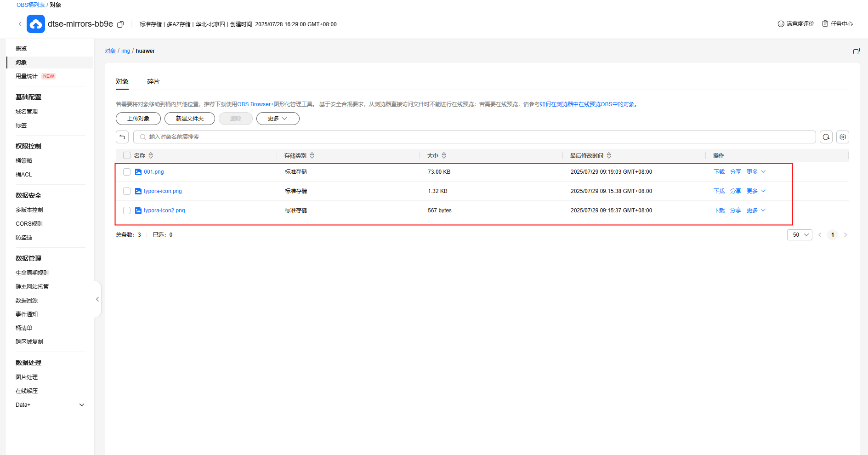Share 001.png via 分享 link
The height and width of the screenshot is (455, 868).
point(736,172)
